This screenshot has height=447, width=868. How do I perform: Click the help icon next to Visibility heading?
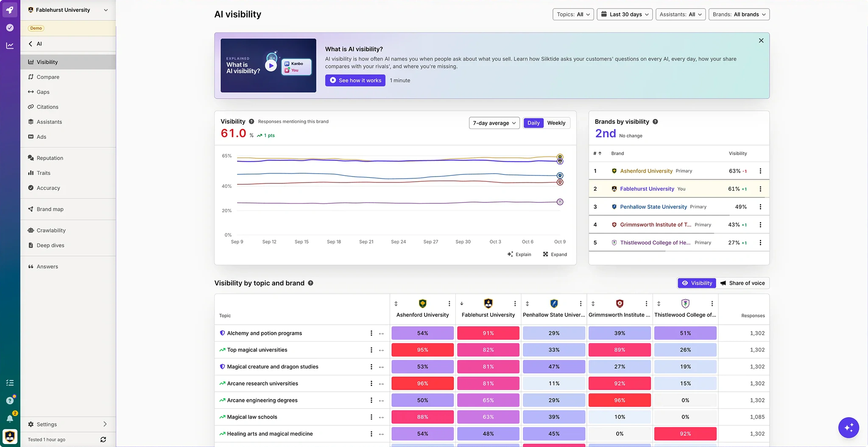[x=251, y=121]
